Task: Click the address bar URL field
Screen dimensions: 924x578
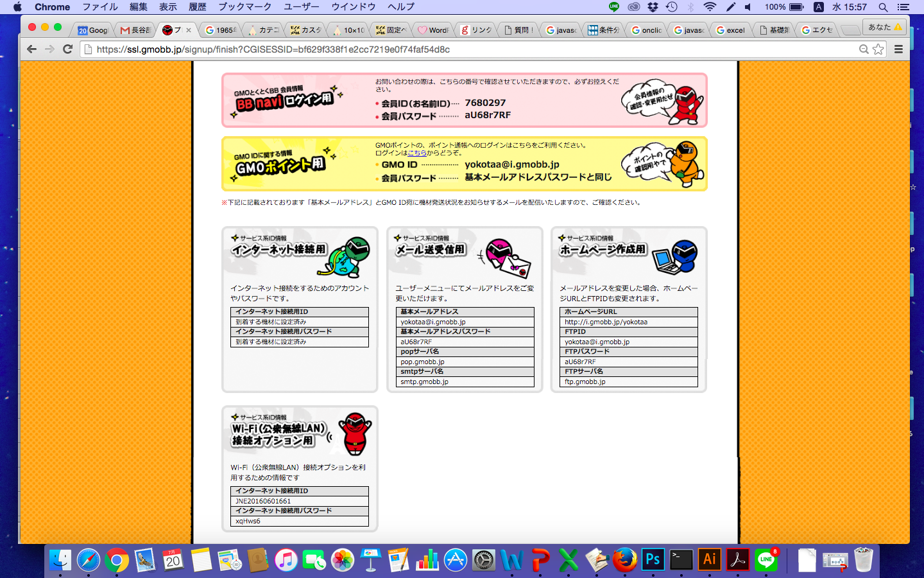Action: [449, 49]
